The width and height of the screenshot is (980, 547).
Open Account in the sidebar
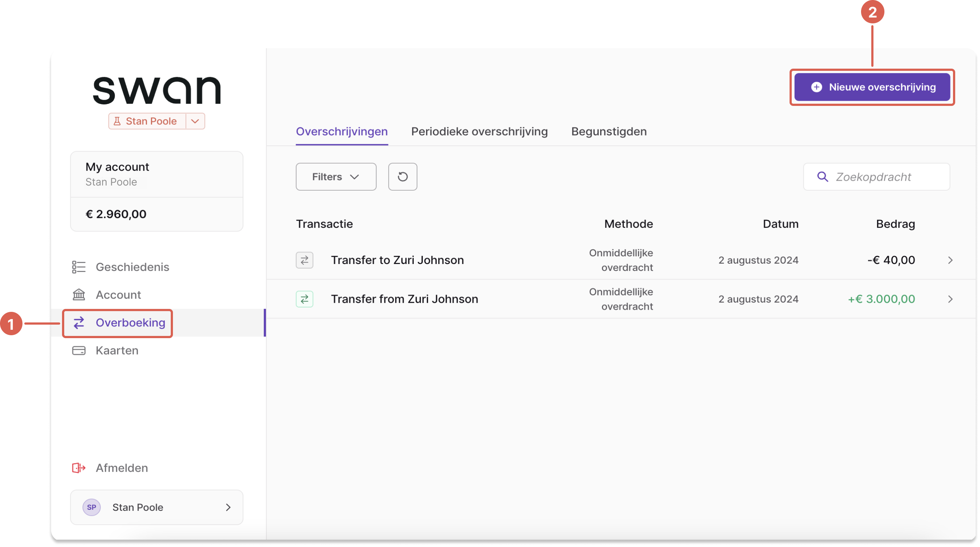pos(118,295)
